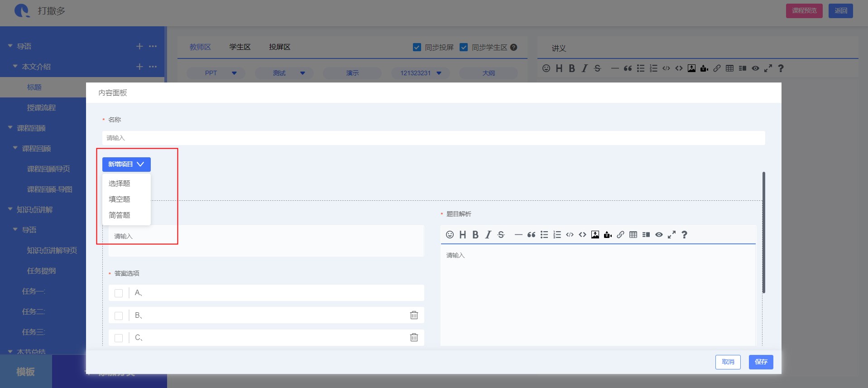The image size is (868, 388).
Task: Check answer option A checkbox
Action: (x=119, y=293)
